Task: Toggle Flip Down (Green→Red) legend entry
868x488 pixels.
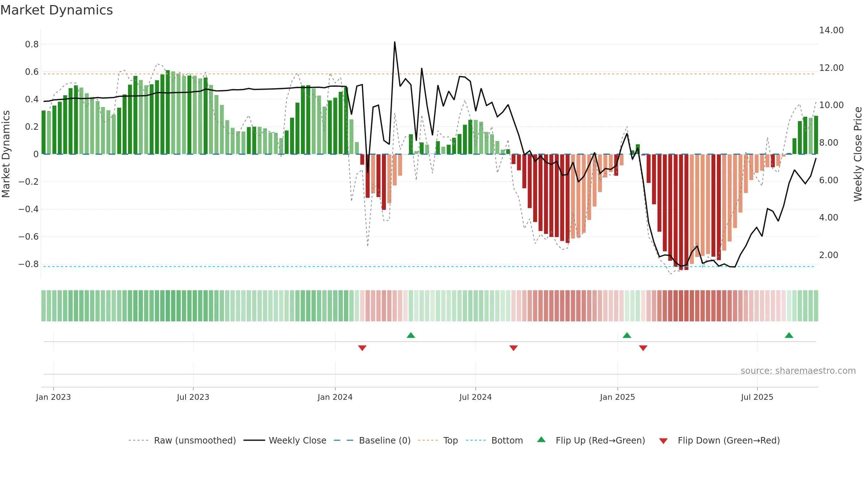Action: (x=719, y=440)
